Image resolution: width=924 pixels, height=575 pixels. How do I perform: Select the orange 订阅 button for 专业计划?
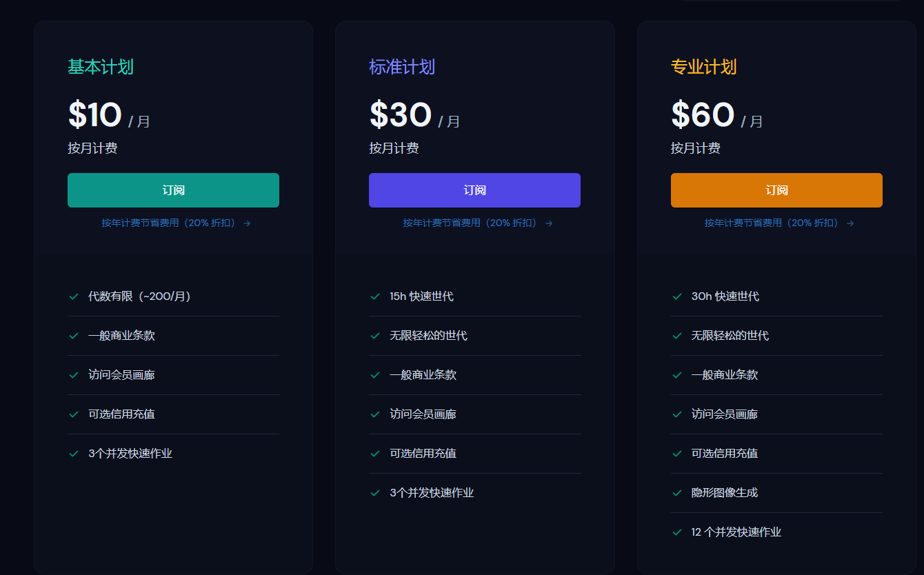pos(776,190)
